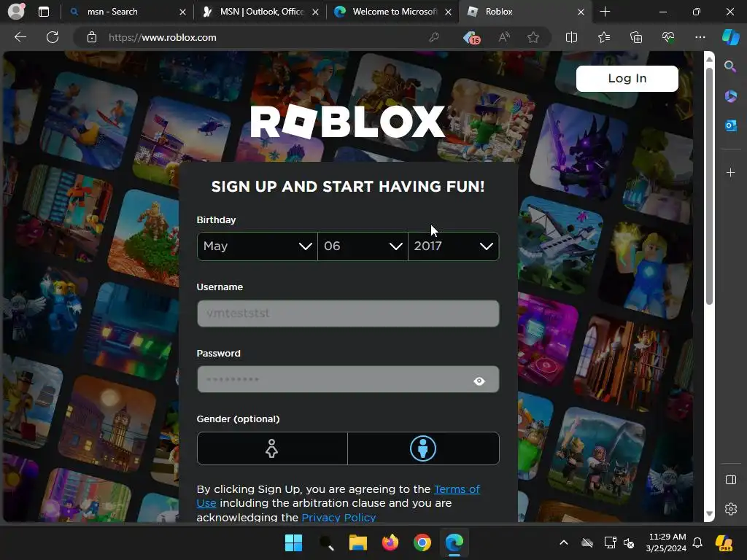This screenshot has width=747, height=560.
Task: Open the birthday day dropdown showing 06
Action: point(363,246)
